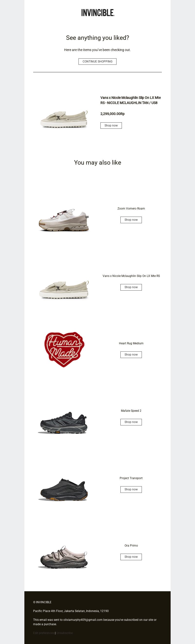Click Shop now under Vans Slip On LX Mte RS

coord(131,287)
